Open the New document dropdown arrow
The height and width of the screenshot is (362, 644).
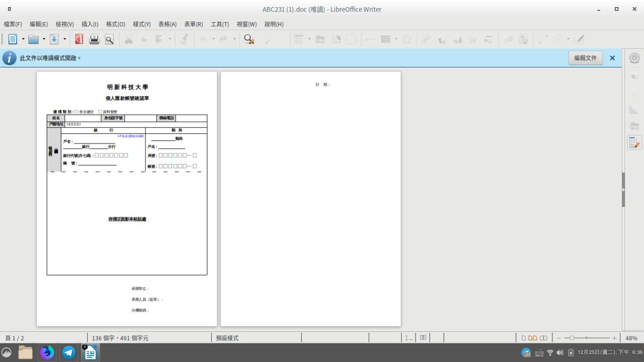point(23,39)
